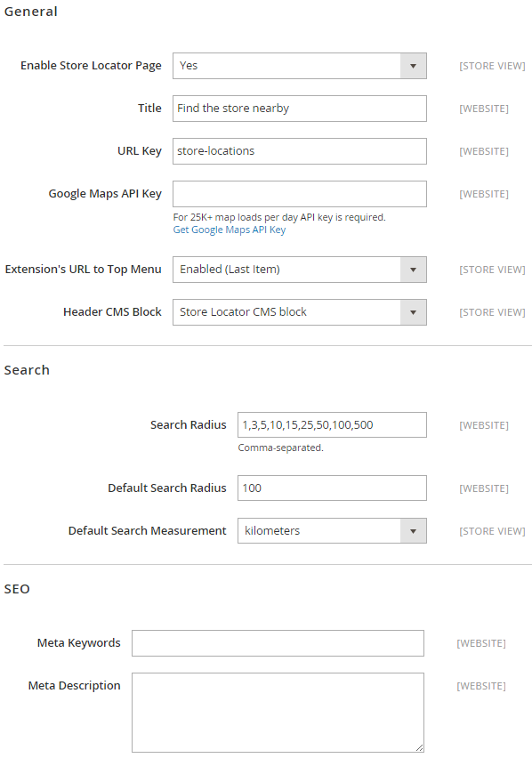
Task: Click the Meta Keywords label
Action: tap(79, 643)
